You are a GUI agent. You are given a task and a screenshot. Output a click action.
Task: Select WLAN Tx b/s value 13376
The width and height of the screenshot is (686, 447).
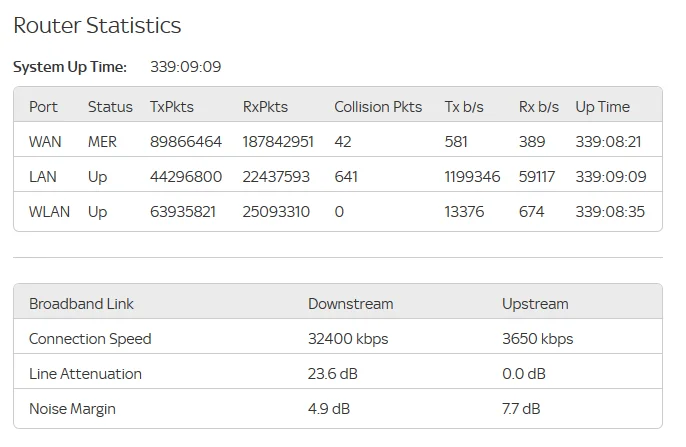464,212
